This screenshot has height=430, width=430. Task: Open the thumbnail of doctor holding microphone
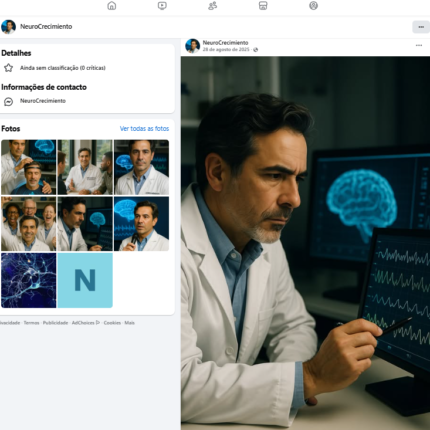pyautogui.click(x=141, y=224)
